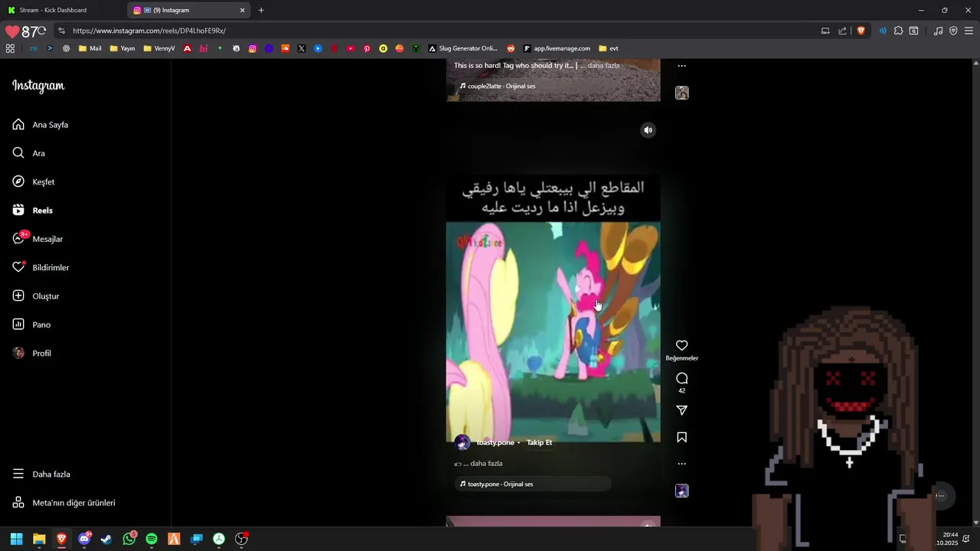Image resolution: width=980 pixels, height=551 pixels.
Task: Open the toasty.pone username link
Action: [x=495, y=442]
